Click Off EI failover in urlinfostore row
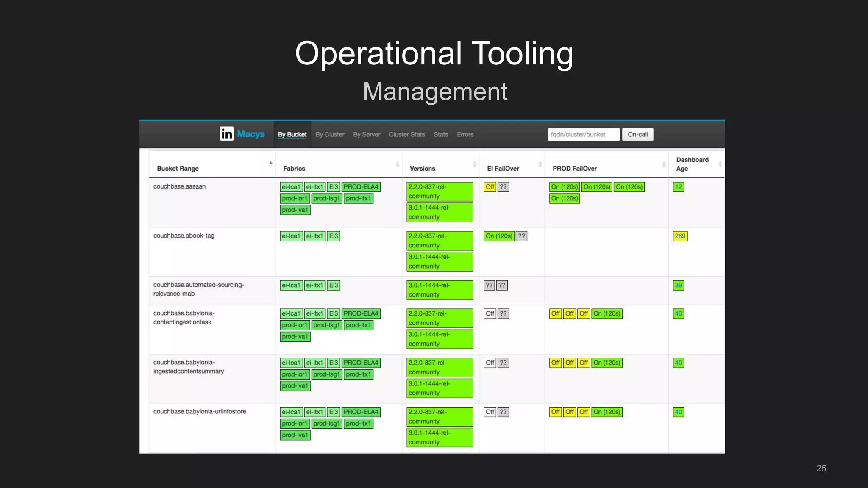868x488 pixels. [x=490, y=412]
